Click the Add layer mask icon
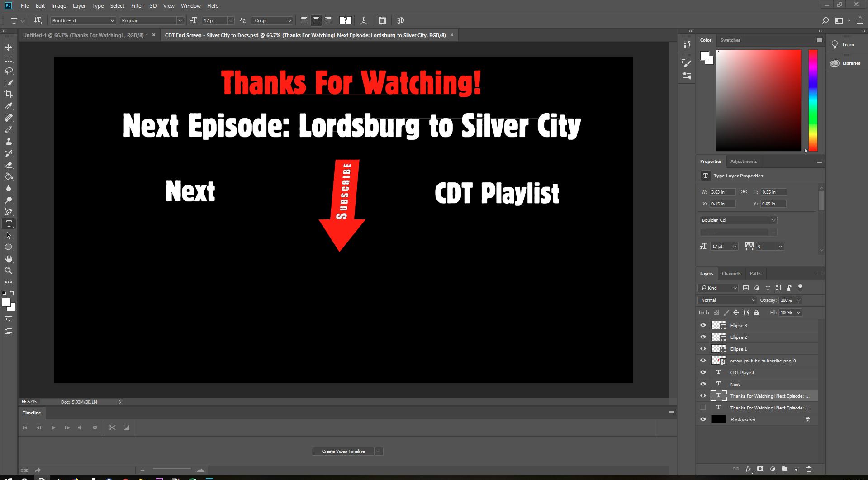This screenshot has height=480, width=868. (760, 469)
